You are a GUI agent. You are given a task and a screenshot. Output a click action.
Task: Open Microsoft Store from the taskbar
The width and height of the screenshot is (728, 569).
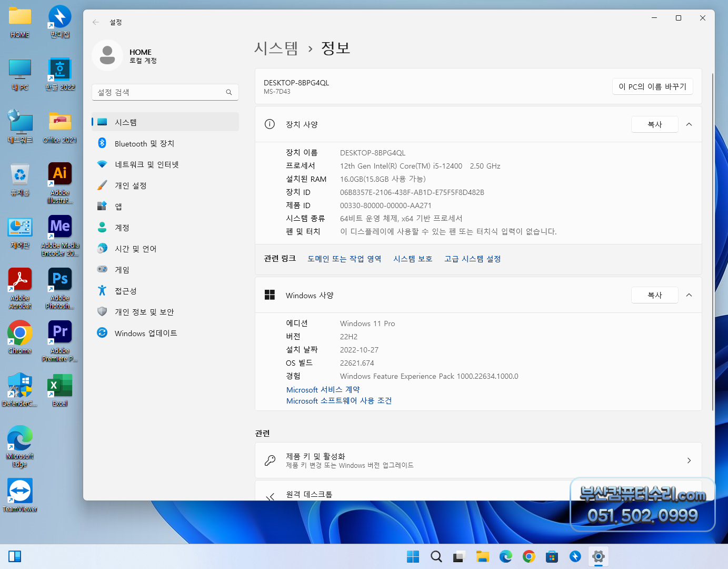[x=552, y=556]
